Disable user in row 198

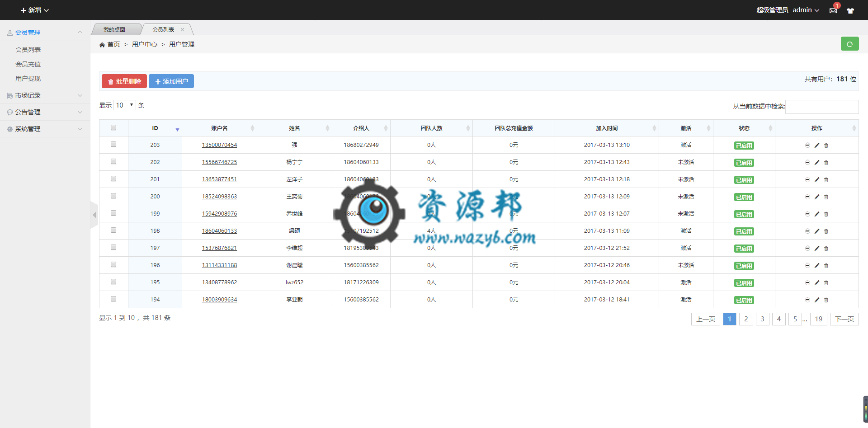click(807, 231)
